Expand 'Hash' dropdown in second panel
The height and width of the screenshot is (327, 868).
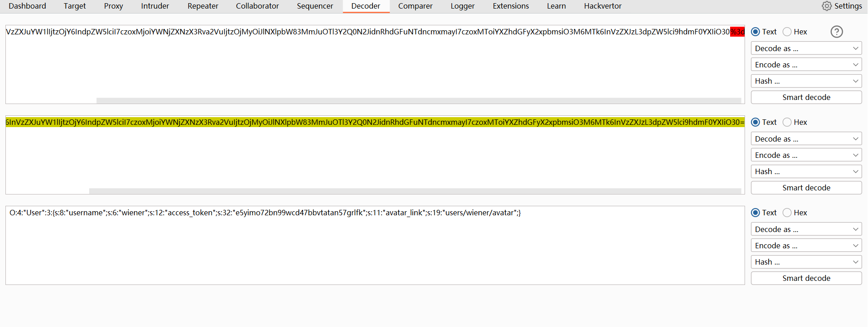click(806, 171)
